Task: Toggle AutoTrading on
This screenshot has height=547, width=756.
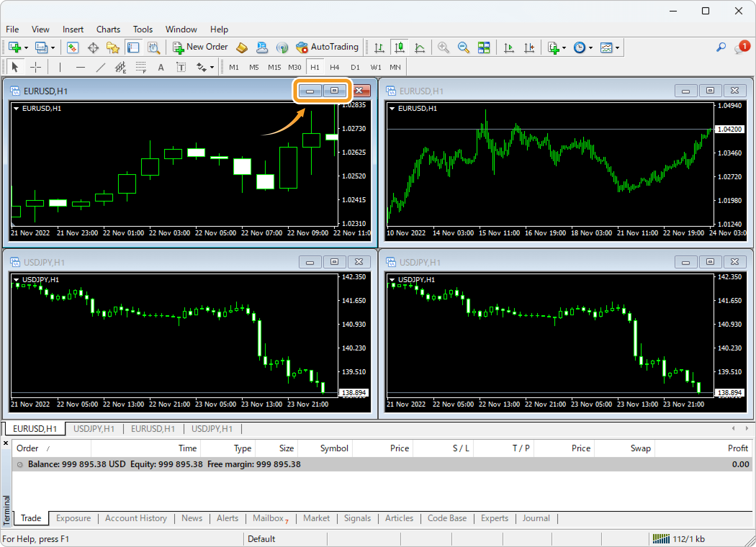Action: [x=327, y=47]
